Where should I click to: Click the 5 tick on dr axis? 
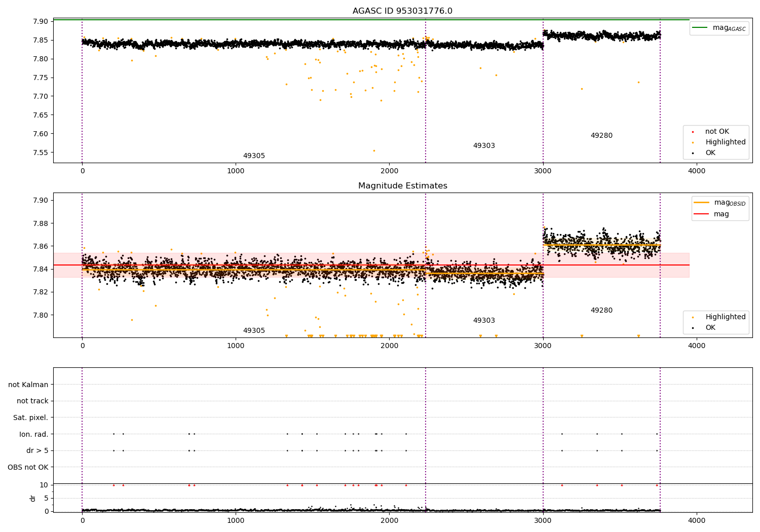(46, 499)
